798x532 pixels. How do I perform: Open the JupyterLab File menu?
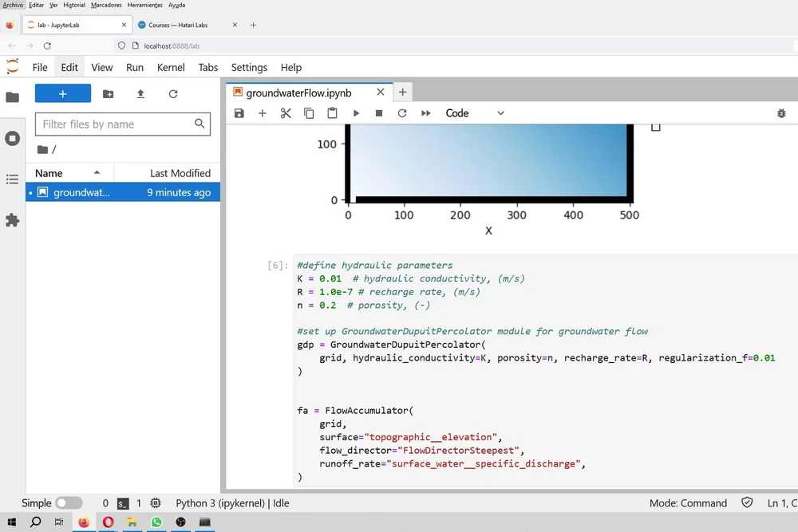point(40,67)
